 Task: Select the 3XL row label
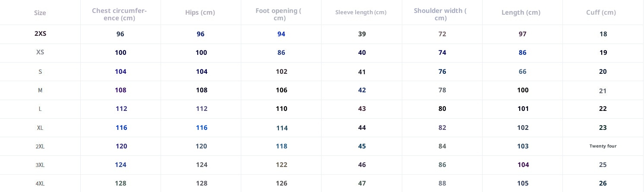[40, 165]
